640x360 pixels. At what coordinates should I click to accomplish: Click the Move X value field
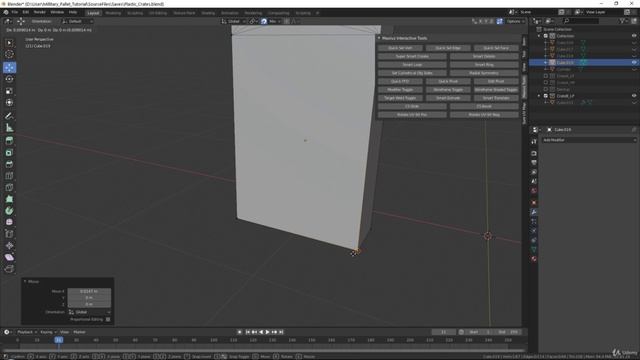89,291
